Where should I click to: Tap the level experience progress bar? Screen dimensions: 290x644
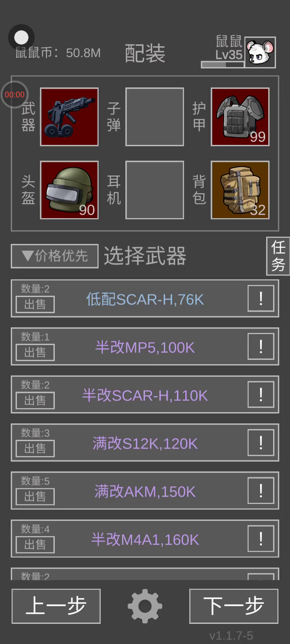(x=223, y=64)
